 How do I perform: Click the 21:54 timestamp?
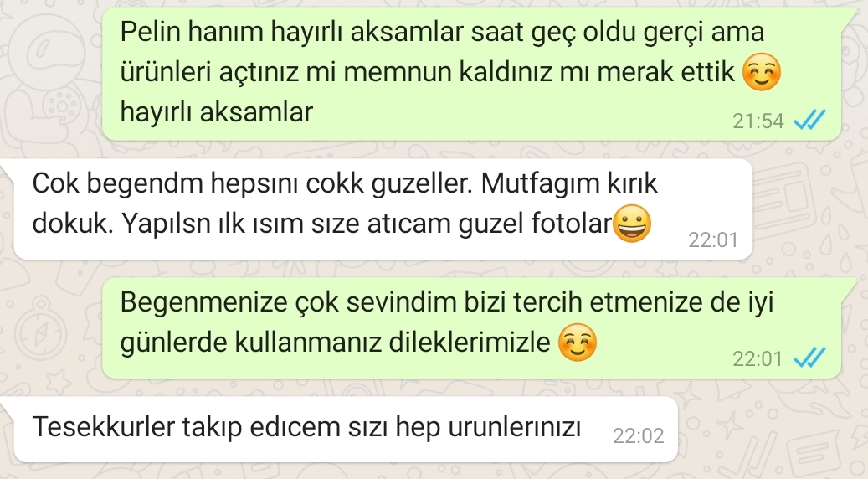pyautogui.click(x=758, y=121)
